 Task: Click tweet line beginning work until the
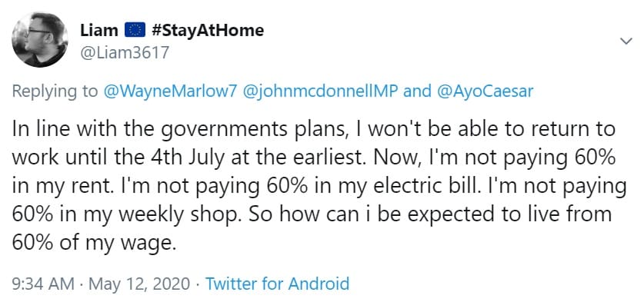pos(313,158)
